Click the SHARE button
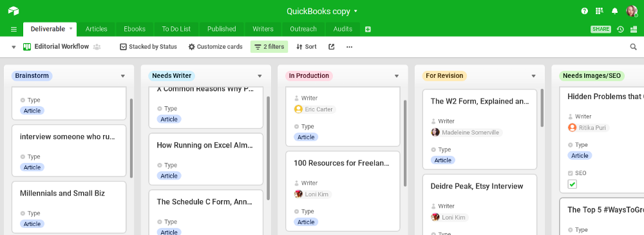 tap(600, 29)
